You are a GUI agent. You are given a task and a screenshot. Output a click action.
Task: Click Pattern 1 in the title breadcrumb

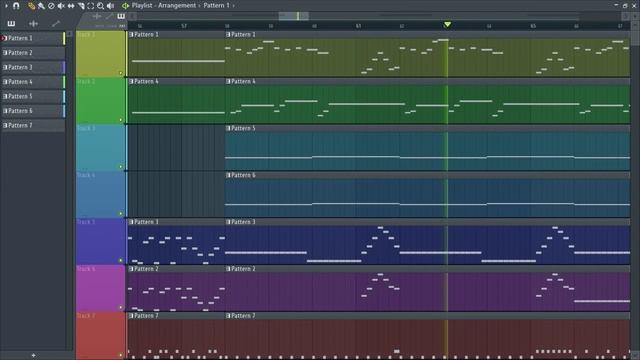[x=216, y=6]
